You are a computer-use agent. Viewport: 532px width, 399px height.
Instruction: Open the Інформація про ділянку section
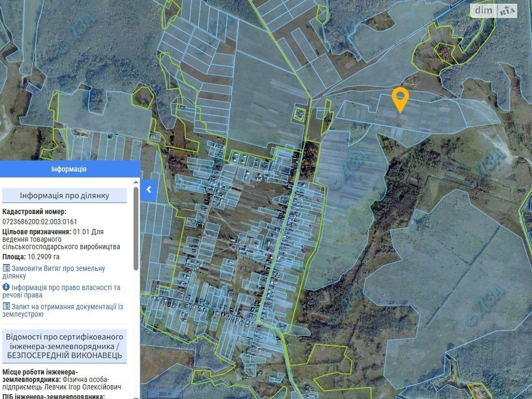(x=65, y=196)
